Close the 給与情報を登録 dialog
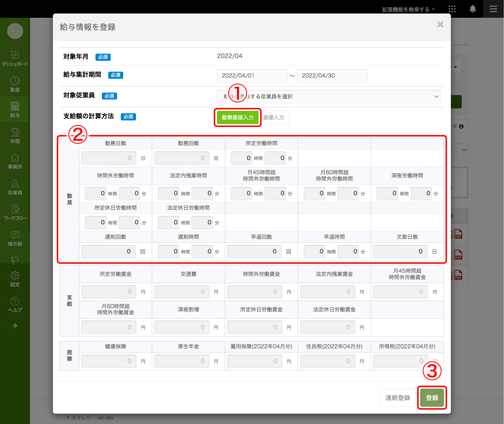This screenshot has height=424, width=504. (440, 24)
